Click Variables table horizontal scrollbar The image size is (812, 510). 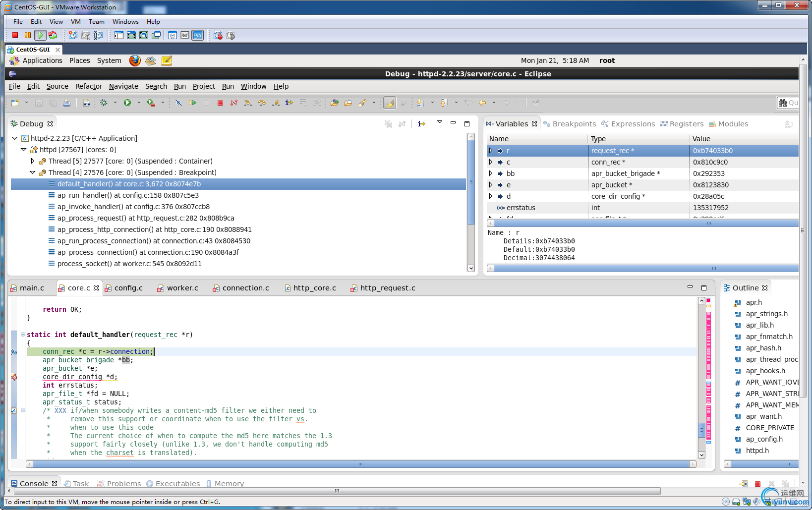tap(646, 224)
